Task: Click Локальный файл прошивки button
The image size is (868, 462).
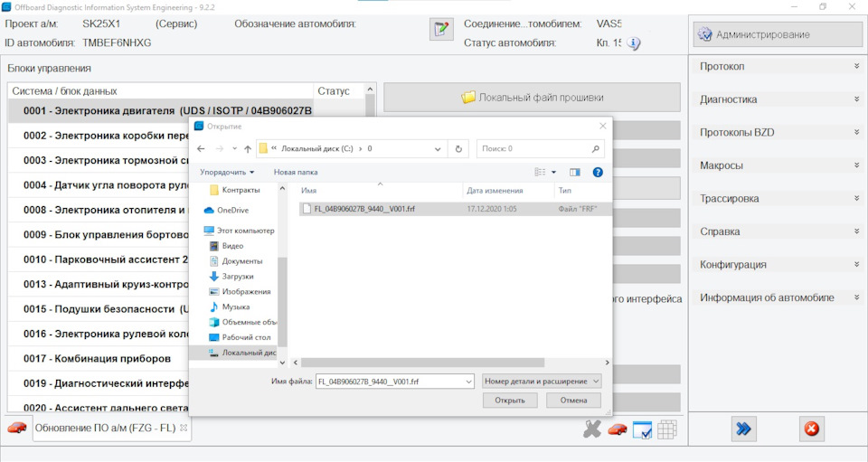Action: click(x=532, y=98)
